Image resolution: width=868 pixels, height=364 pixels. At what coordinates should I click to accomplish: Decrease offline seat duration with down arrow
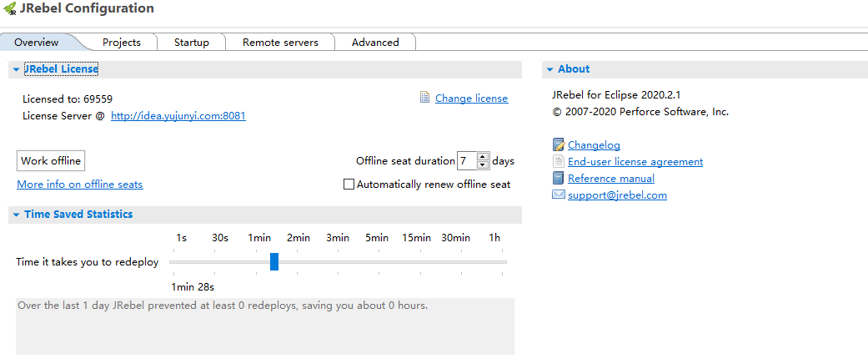pos(483,165)
